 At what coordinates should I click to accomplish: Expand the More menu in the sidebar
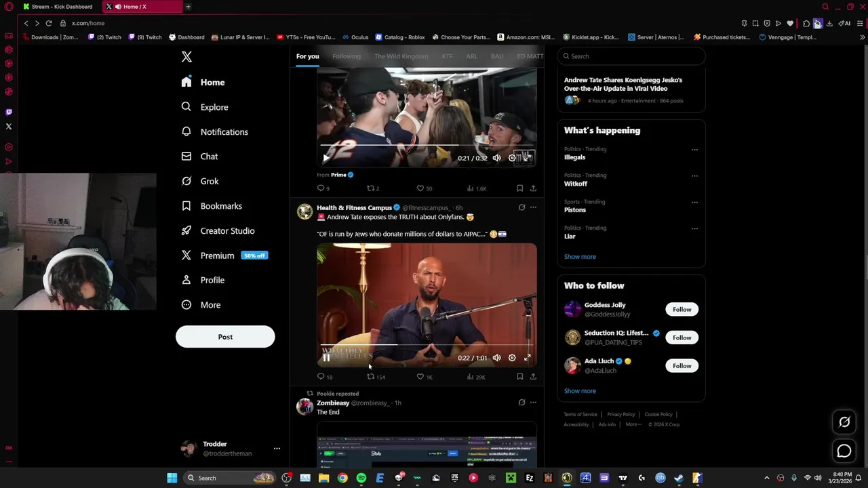pyautogui.click(x=201, y=305)
